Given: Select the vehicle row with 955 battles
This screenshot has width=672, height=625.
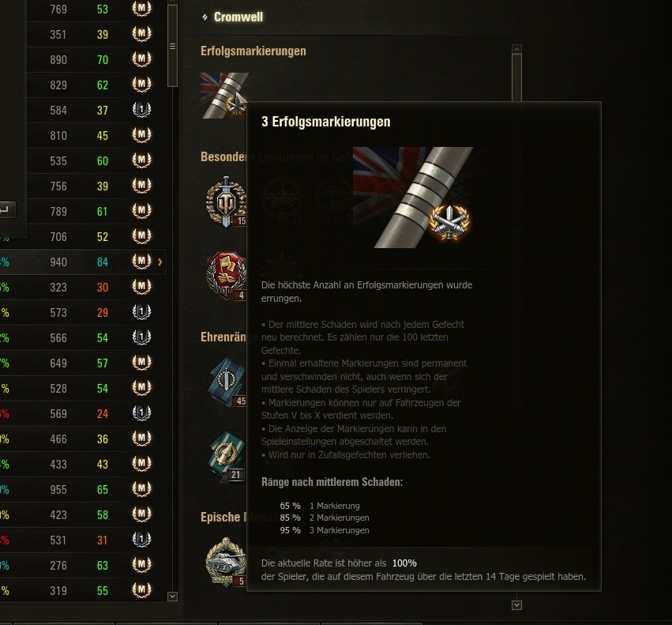Looking at the screenshot, I should coord(84,489).
